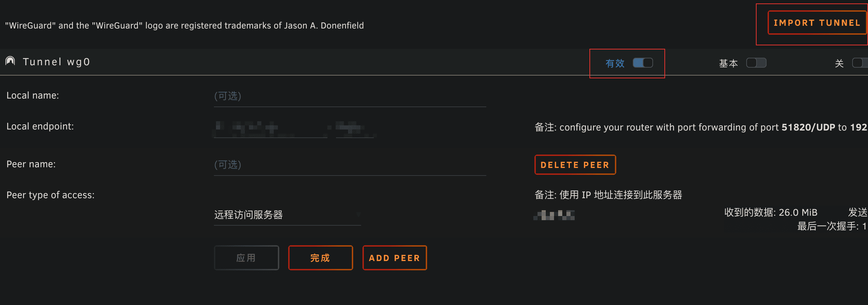The height and width of the screenshot is (305, 868).
Task: Toggle the 有效 tunnel active switch
Action: click(643, 63)
